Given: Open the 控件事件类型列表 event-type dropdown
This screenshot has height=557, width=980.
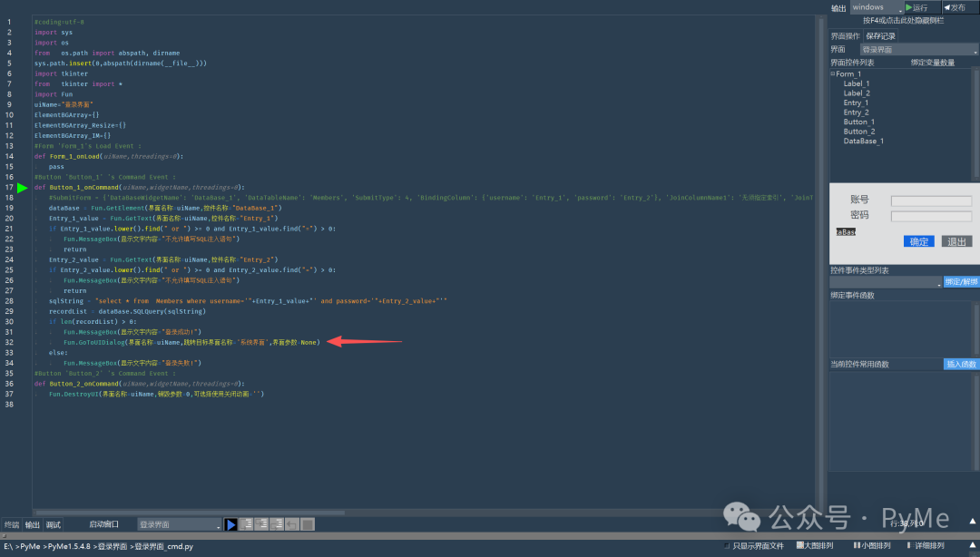Looking at the screenshot, I should click(885, 281).
